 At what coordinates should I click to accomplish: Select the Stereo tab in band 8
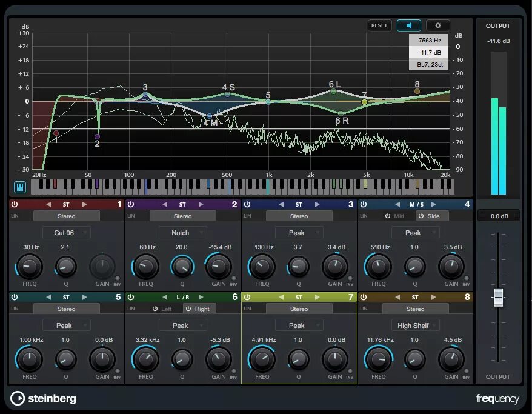click(x=416, y=309)
